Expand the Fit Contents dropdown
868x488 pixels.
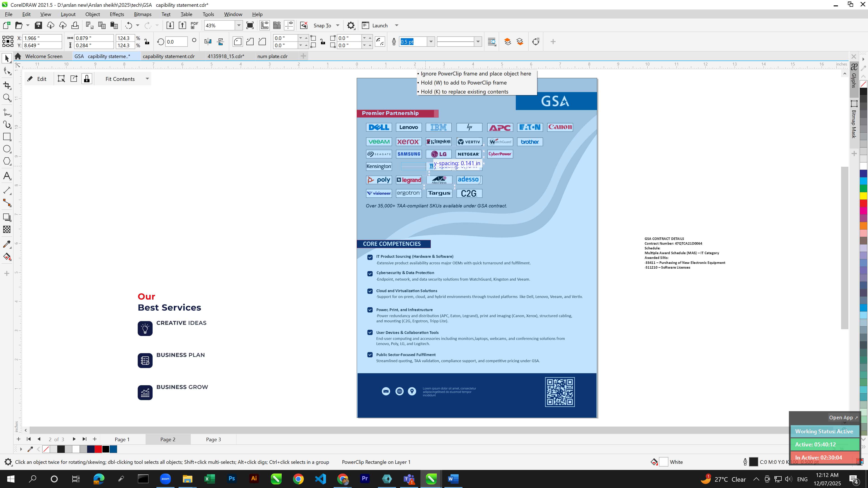point(147,78)
